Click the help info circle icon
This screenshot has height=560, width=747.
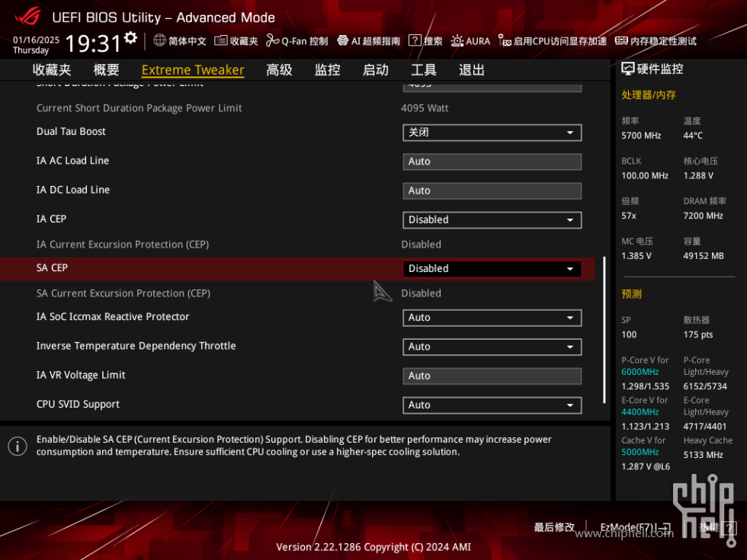[18, 446]
